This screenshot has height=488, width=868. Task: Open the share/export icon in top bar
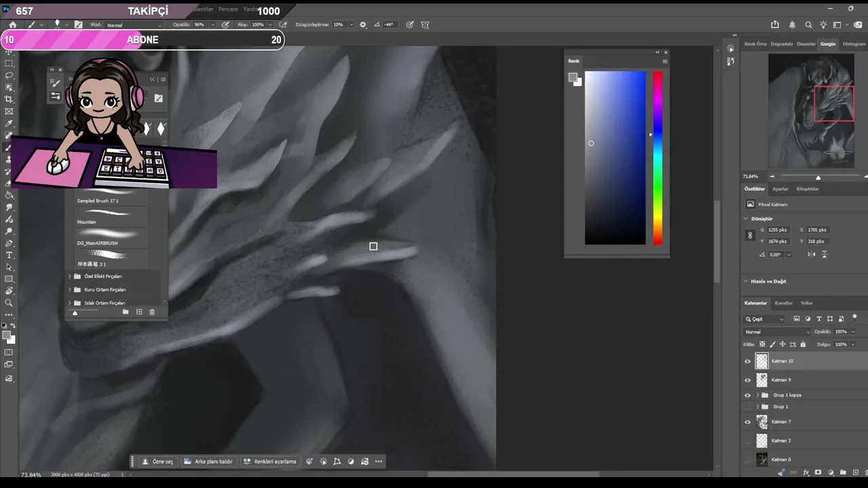click(x=776, y=24)
